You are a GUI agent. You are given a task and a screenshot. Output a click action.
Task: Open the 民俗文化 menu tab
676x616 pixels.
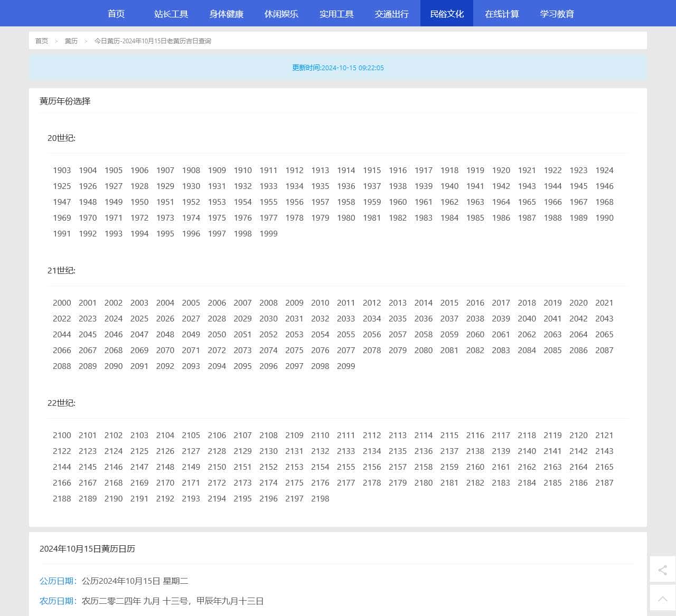pos(446,14)
